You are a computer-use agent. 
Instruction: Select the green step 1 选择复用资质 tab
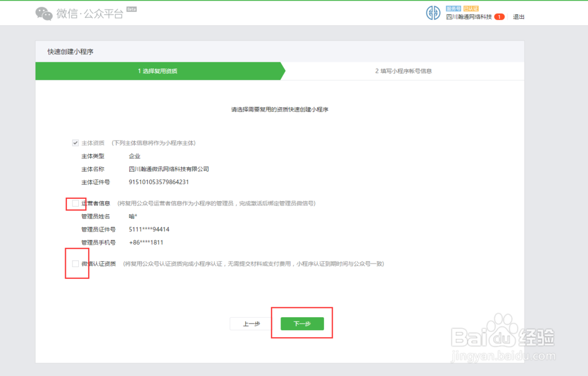(x=159, y=71)
